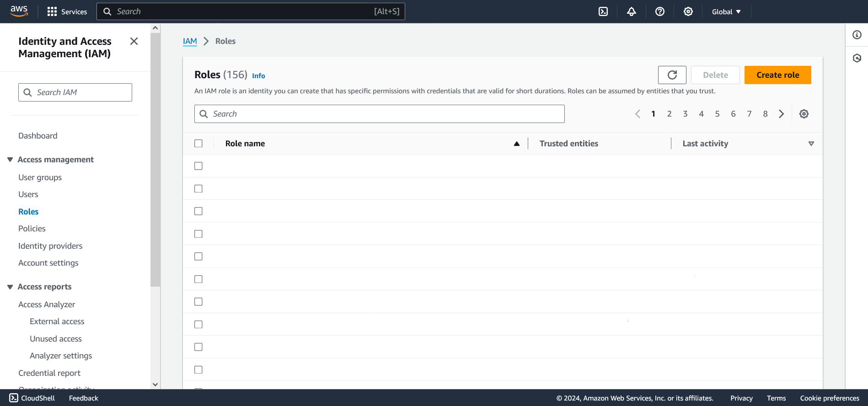Check the second role row checkbox

(198, 189)
